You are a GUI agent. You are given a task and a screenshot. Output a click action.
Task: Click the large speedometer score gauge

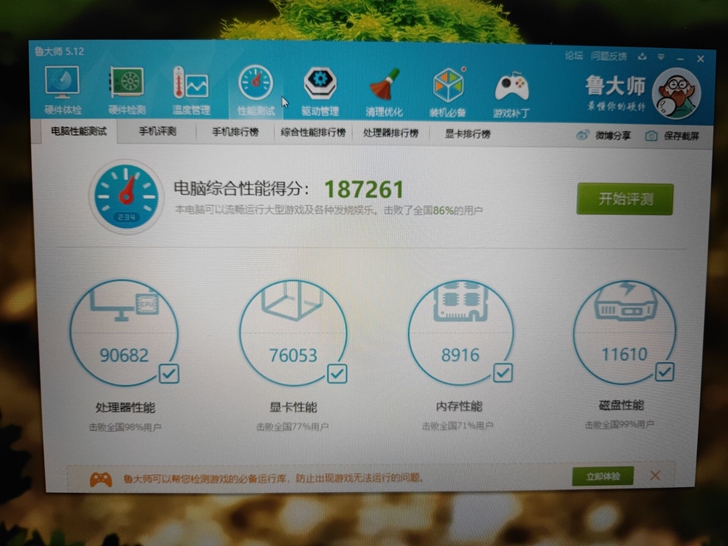[x=126, y=196]
